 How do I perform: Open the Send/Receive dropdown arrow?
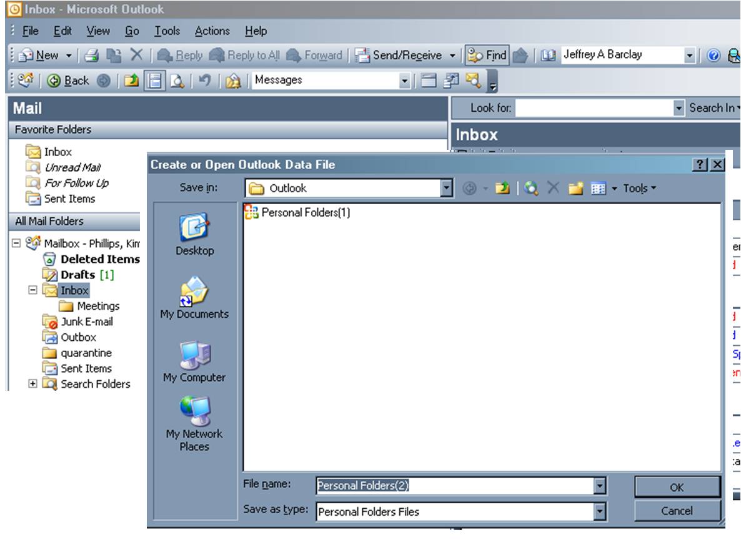pyautogui.click(x=452, y=56)
